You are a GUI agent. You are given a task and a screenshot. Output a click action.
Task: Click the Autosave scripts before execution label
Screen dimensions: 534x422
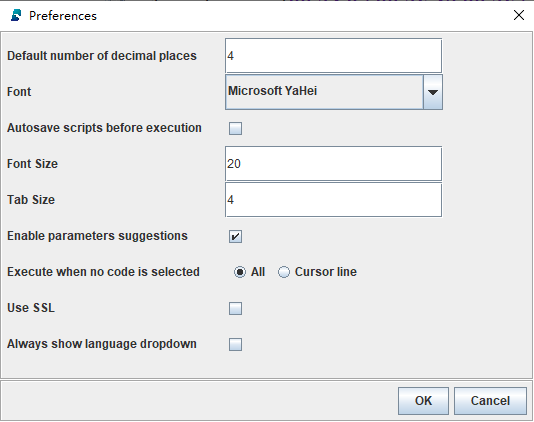[104, 128]
